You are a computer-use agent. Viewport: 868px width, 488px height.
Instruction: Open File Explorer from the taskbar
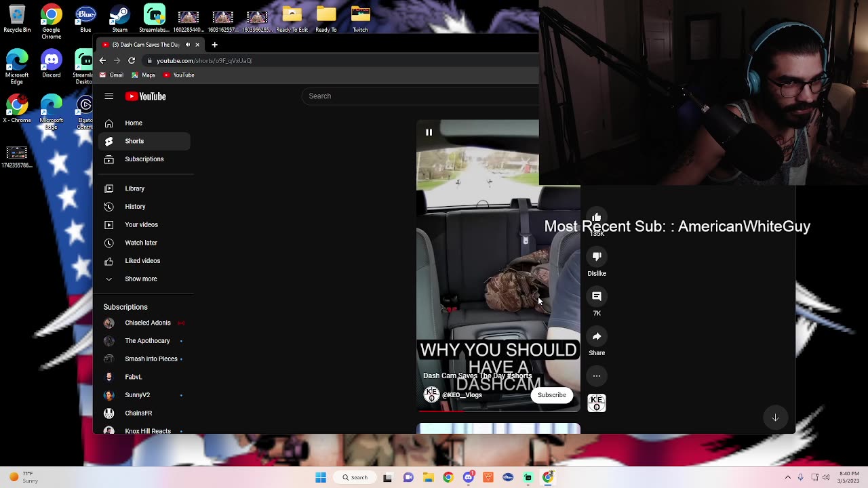coord(428,477)
